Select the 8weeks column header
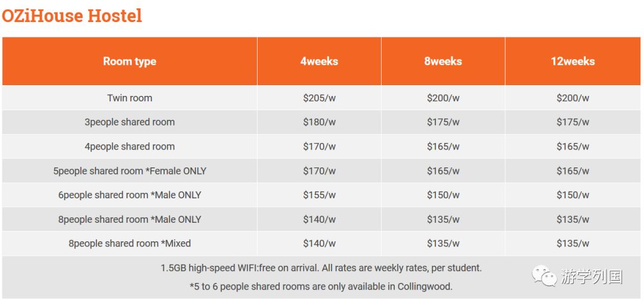The width and height of the screenshot is (644, 305). [443, 61]
